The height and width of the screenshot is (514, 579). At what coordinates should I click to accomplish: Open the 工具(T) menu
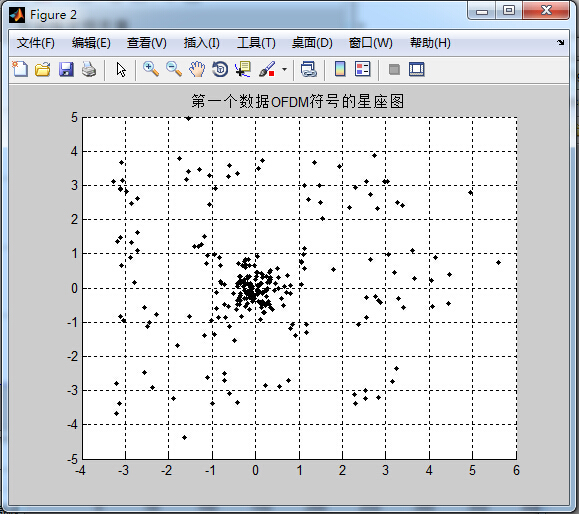[x=256, y=43]
